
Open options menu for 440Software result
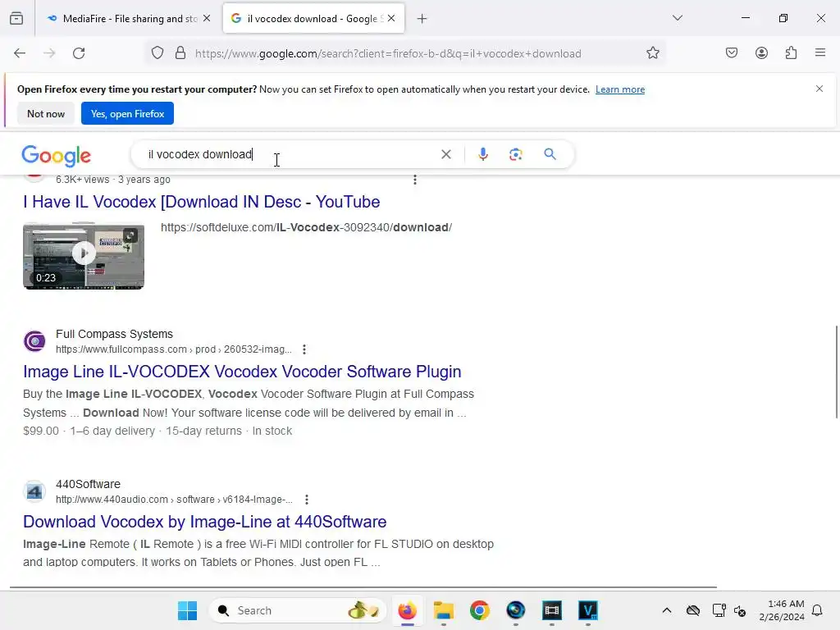click(x=307, y=500)
